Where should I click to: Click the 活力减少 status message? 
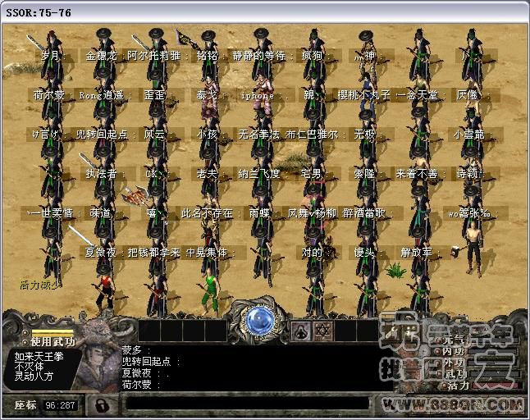(x=40, y=285)
